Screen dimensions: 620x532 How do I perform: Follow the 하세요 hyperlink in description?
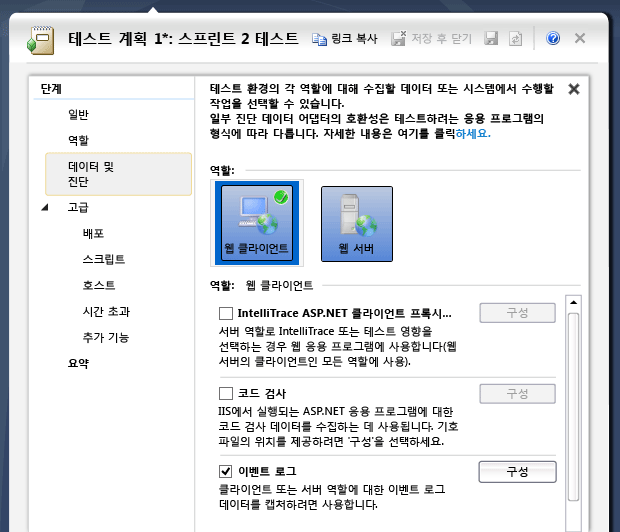(473, 134)
